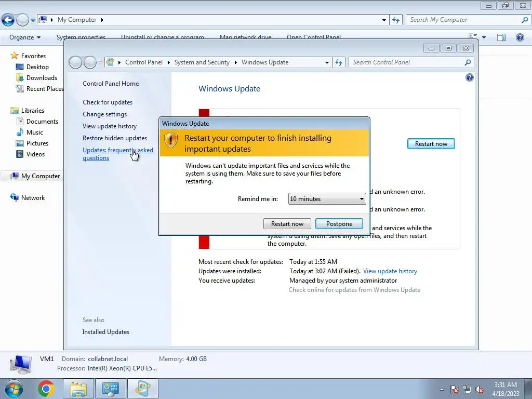The height and width of the screenshot is (399, 532).
Task: Click the yellow shield warning icon in dialog
Action: click(170, 140)
